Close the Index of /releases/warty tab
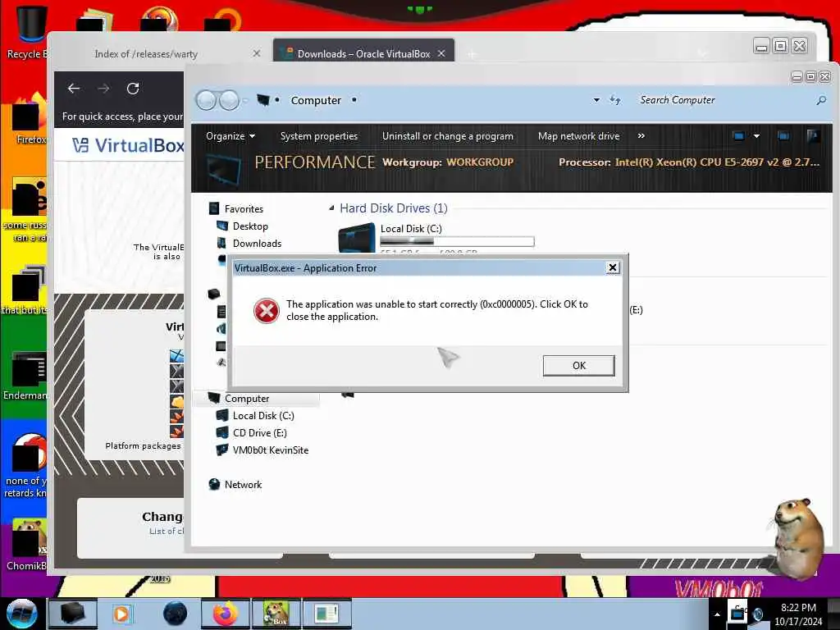The width and height of the screenshot is (840, 630). pyautogui.click(x=257, y=53)
